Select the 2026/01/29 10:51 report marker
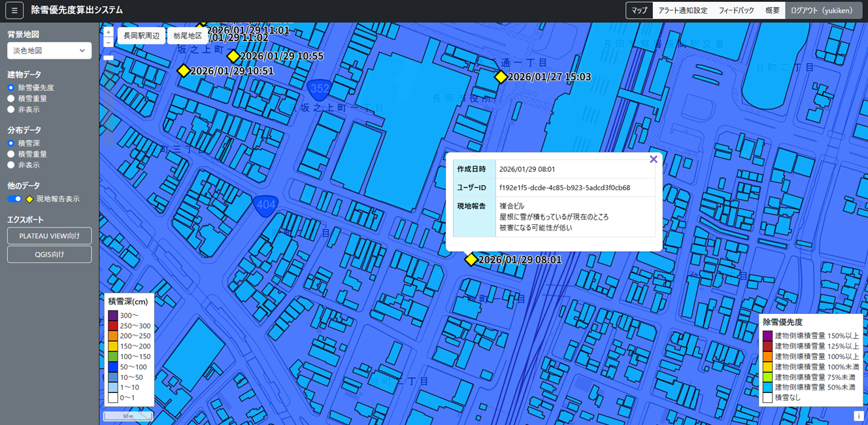The height and width of the screenshot is (425, 868). [184, 71]
